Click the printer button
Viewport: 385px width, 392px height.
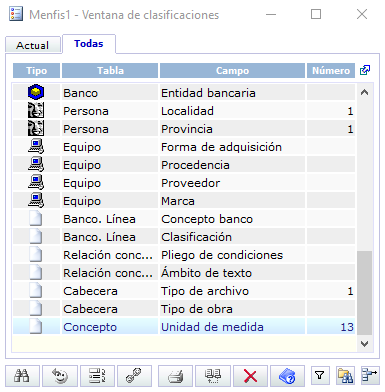pos(175,376)
